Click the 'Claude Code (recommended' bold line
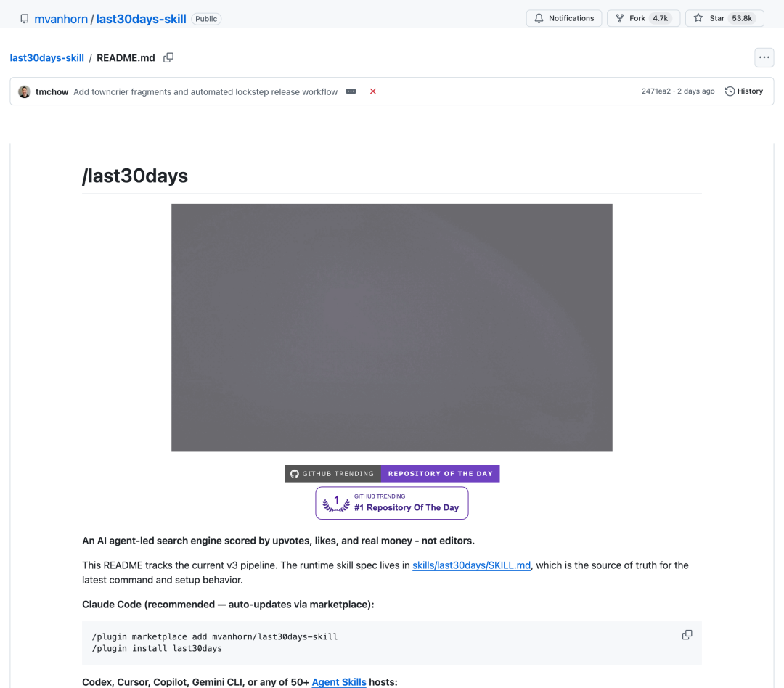Viewport: 784px width, 688px height. [x=228, y=604]
